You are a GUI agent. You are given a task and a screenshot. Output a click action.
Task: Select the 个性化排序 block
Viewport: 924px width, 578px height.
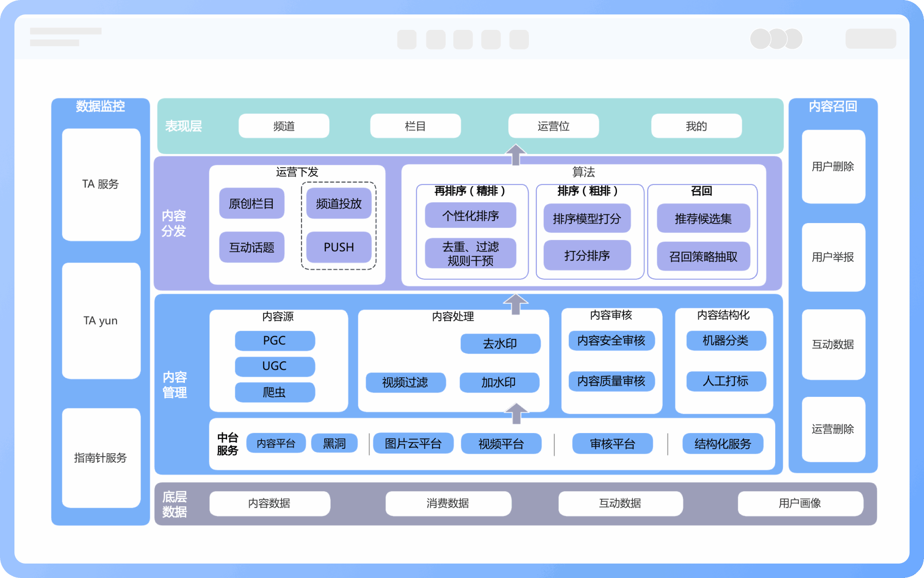click(470, 216)
